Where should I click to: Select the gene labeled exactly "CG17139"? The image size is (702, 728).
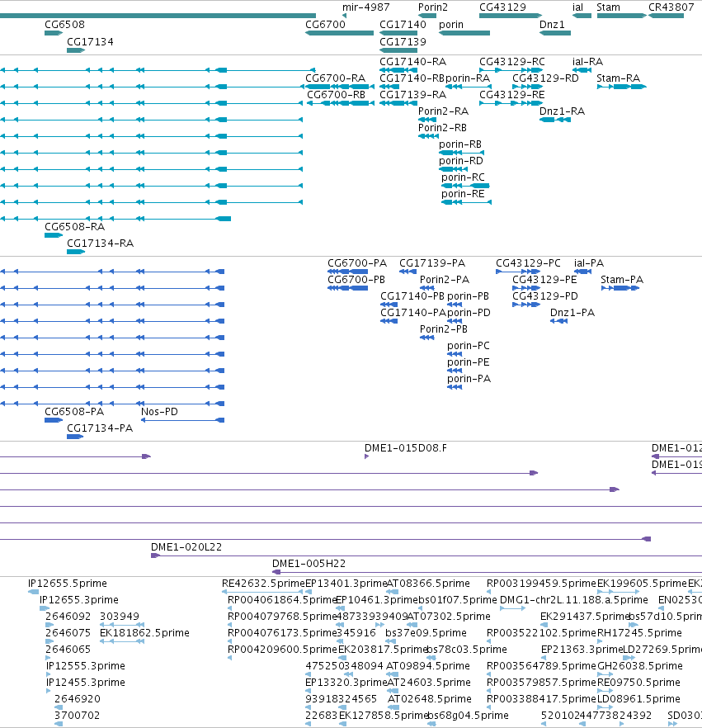pos(403,42)
